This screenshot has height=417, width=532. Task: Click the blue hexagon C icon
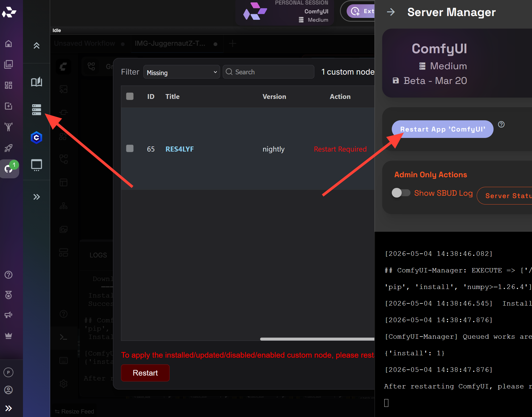pyautogui.click(x=37, y=137)
